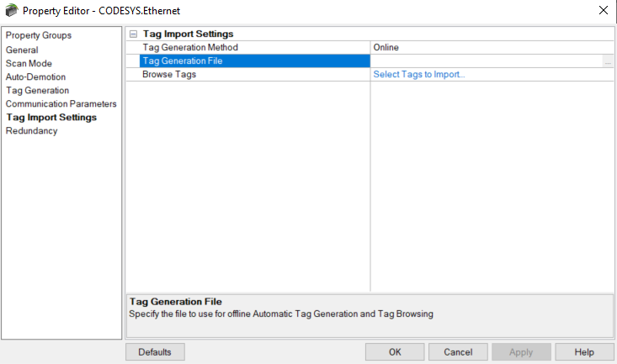This screenshot has width=617, height=364.
Task: Open Redundancy property group
Action: [x=31, y=130]
